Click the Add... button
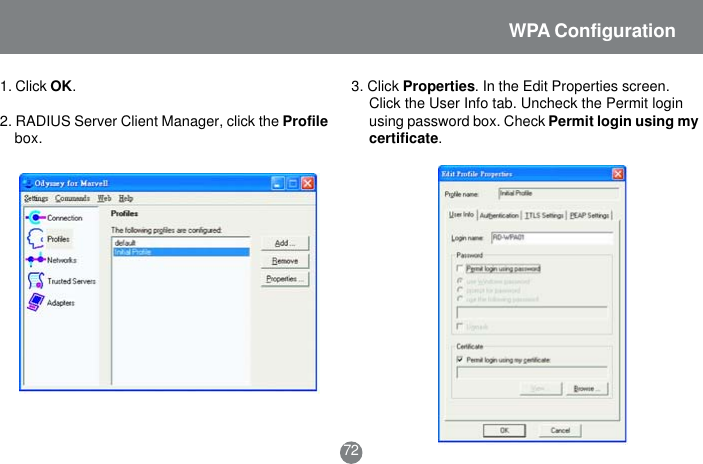Viewport: 703px width, 464px height. [285, 243]
